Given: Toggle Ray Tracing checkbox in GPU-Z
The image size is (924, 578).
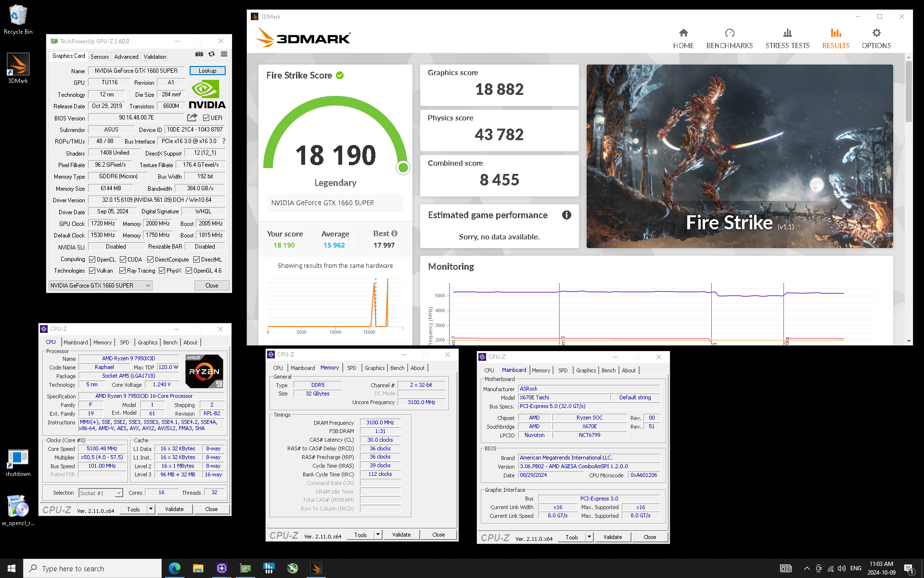Looking at the screenshot, I should coord(122,271).
